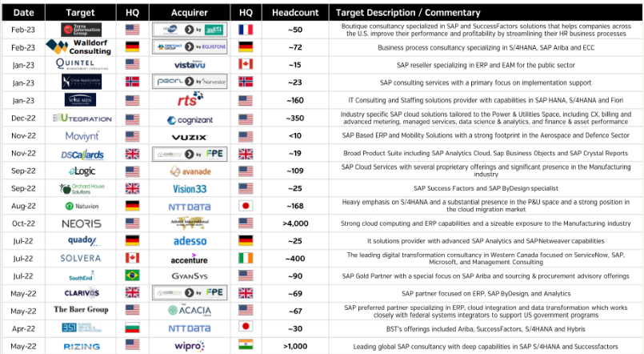The height and width of the screenshot is (354, 644).
Task: Click the codestone by FPE box in Clarivos row
Action: (x=190, y=293)
